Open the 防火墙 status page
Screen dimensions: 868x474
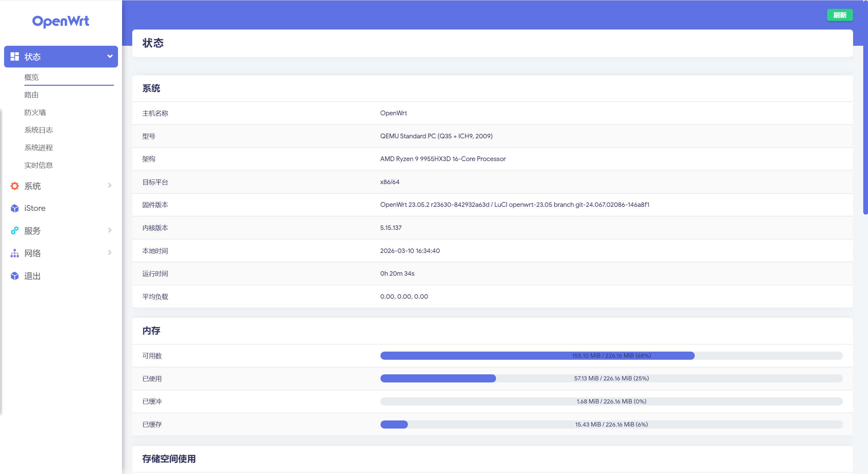click(x=35, y=113)
